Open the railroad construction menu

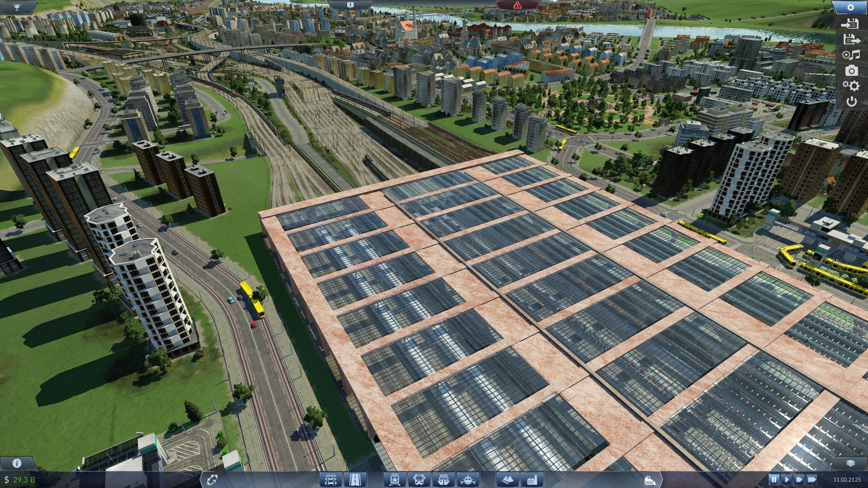coord(331,480)
